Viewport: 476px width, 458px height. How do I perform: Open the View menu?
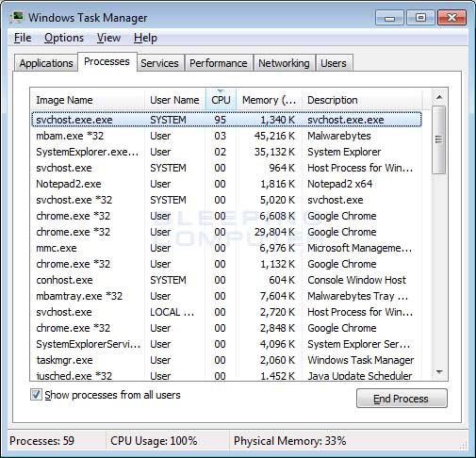[108, 38]
